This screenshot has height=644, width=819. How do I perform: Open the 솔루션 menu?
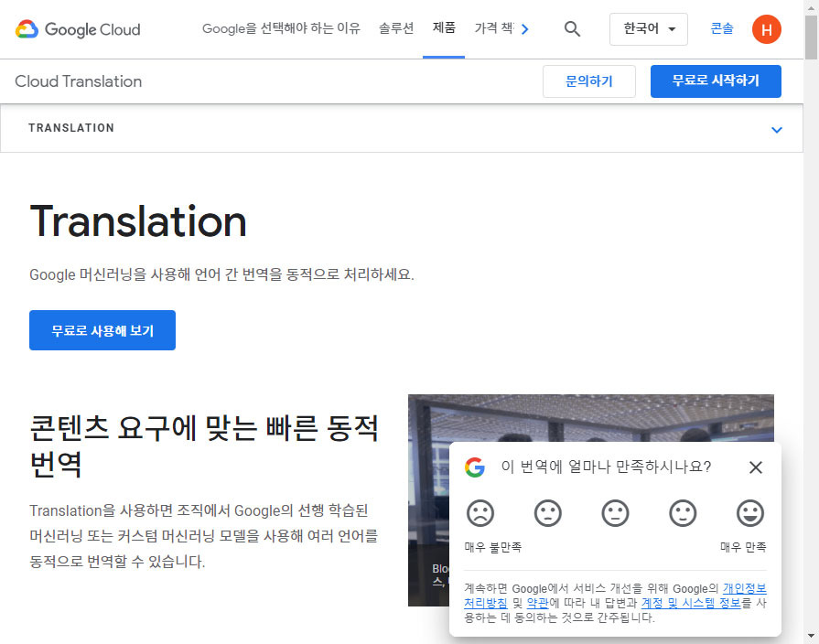[x=396, y=28]
